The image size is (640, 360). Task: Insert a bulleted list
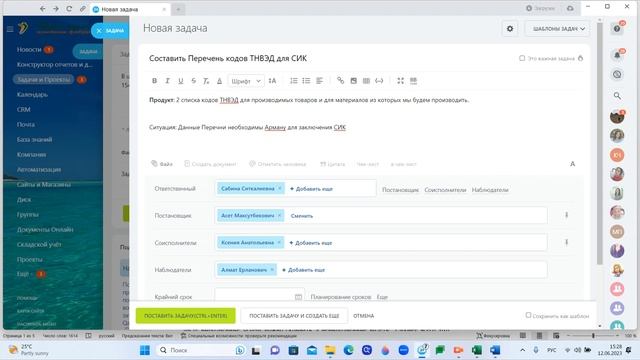point(306,81)
